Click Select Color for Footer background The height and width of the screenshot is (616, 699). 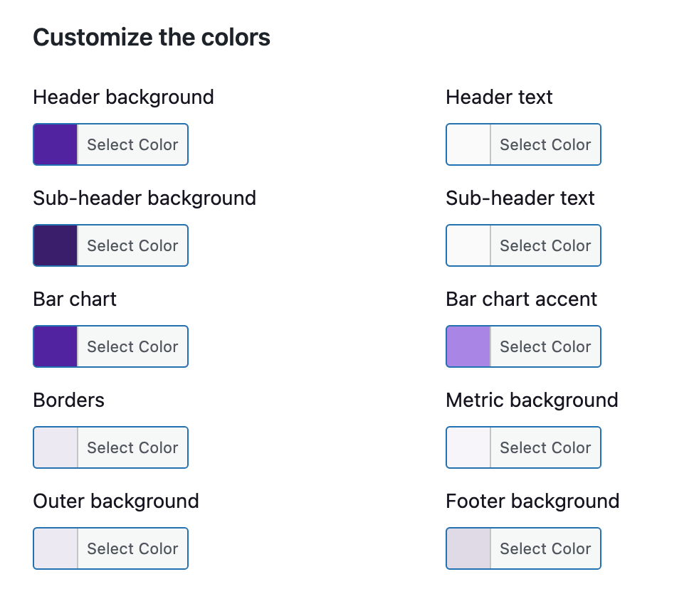(x=545, y=548)
